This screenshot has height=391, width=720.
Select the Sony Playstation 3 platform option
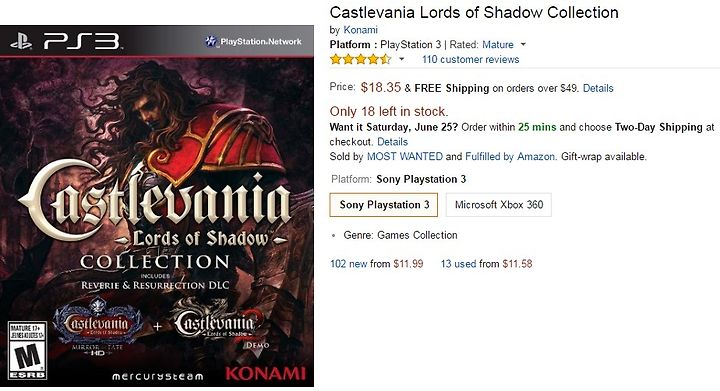coord(384,205)
